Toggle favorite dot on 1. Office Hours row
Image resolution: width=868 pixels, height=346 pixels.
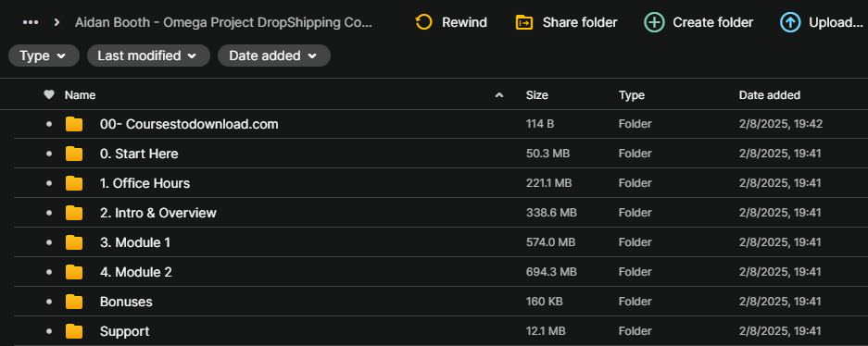click(49, 183)
